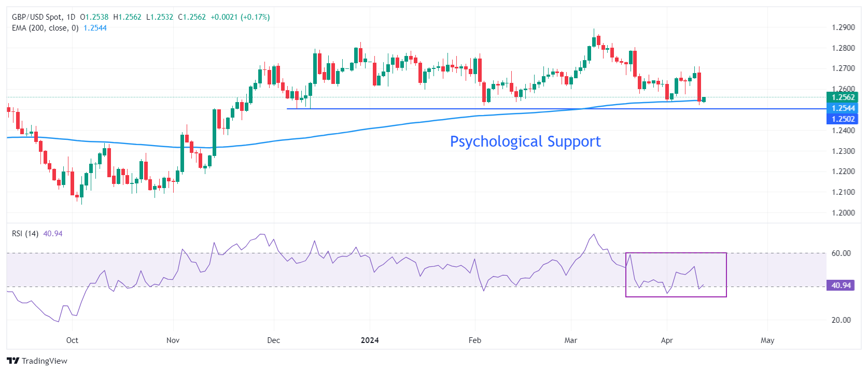Click the GBP/USD Spot, 1D symbol title
The width and height of the screenshot is (868, 372).
[x=44, y=17]
